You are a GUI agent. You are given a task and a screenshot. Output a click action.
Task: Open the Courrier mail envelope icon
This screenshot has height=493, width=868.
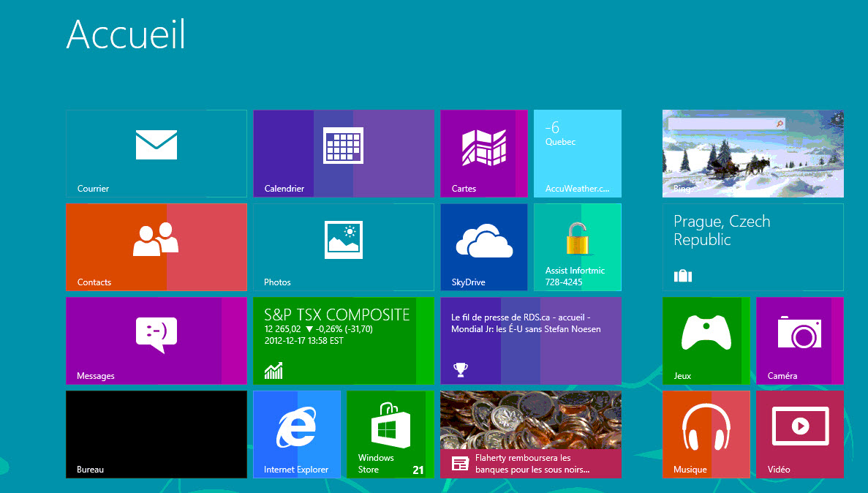[156, 145]
